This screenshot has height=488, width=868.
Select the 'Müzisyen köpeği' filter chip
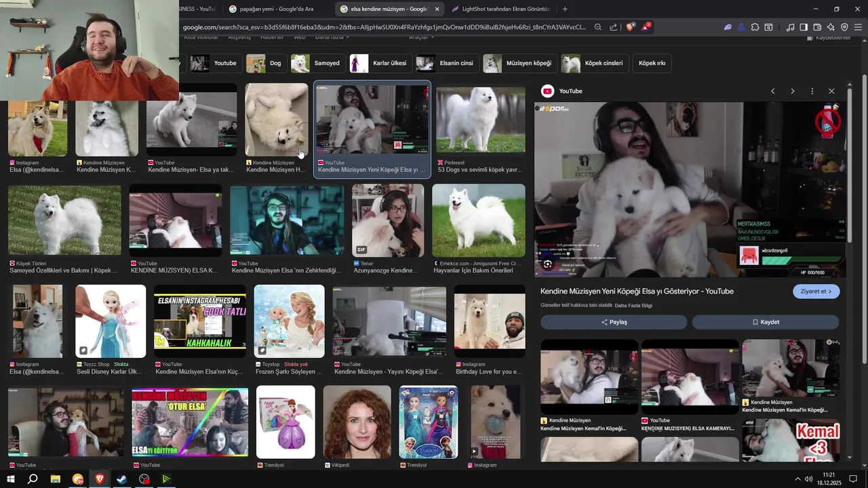520,63
